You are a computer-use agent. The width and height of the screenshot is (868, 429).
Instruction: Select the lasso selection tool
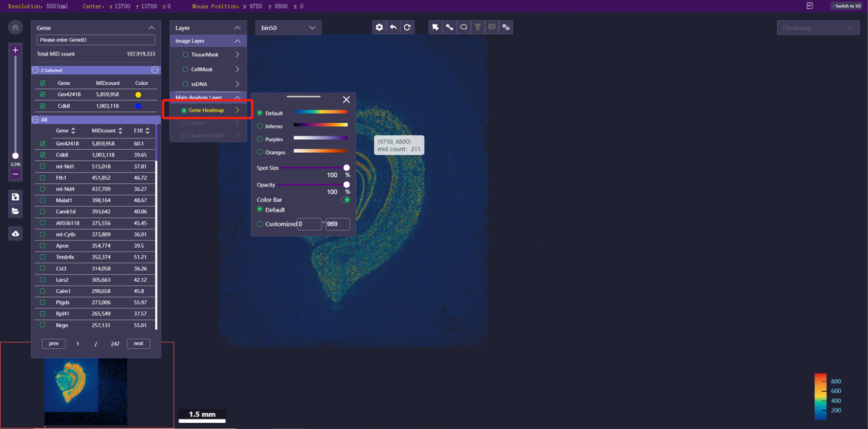point(464,28)
